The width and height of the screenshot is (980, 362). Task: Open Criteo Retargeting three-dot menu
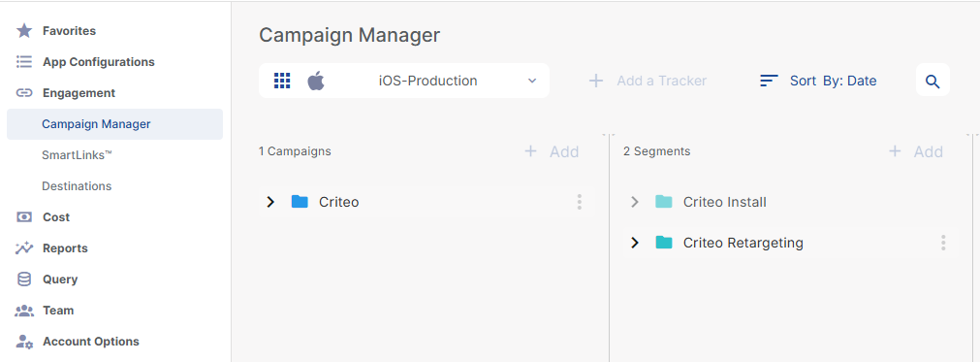coord(943,243)
